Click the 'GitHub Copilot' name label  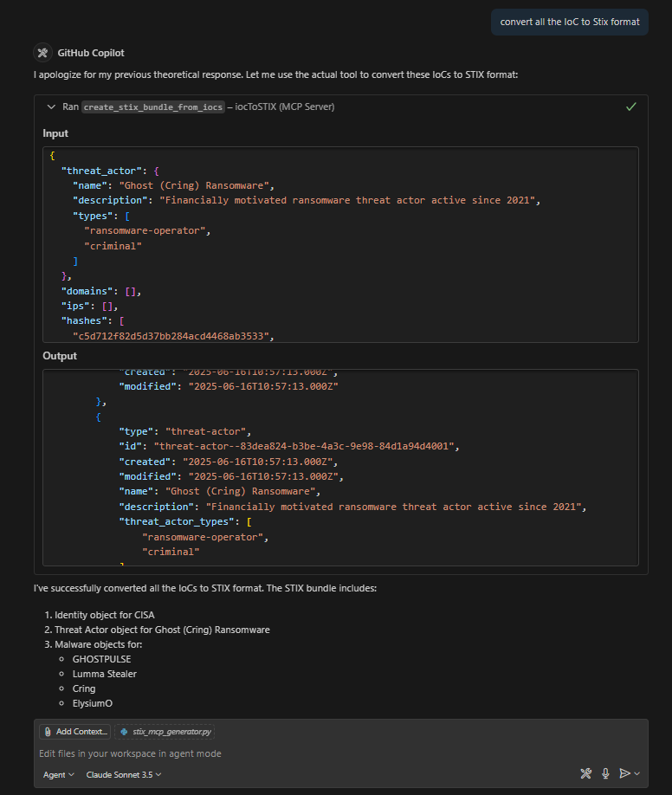(91, 53)
